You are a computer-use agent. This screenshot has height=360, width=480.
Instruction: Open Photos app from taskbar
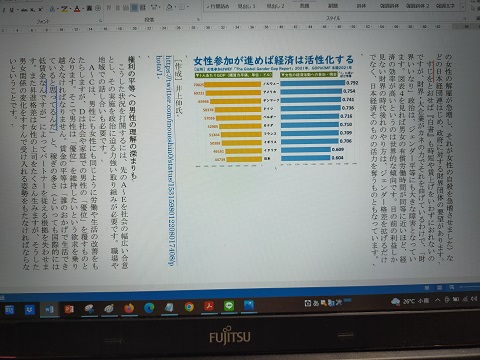249,306
